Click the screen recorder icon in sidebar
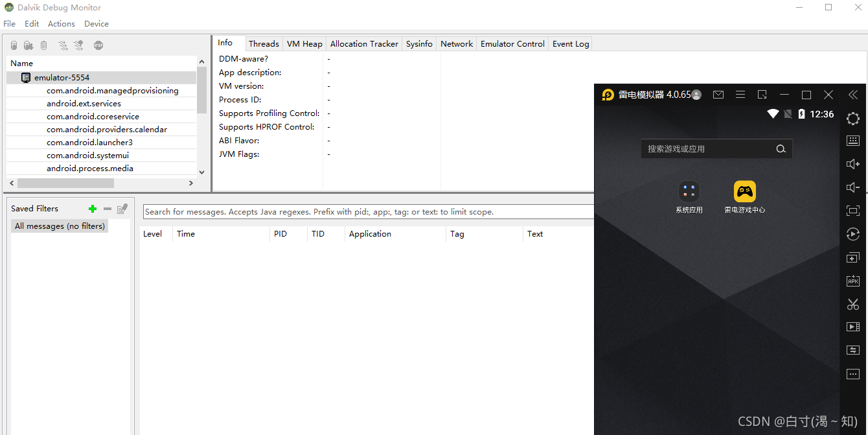The width and height of the screenshot is (868, 435). point(852,326)
